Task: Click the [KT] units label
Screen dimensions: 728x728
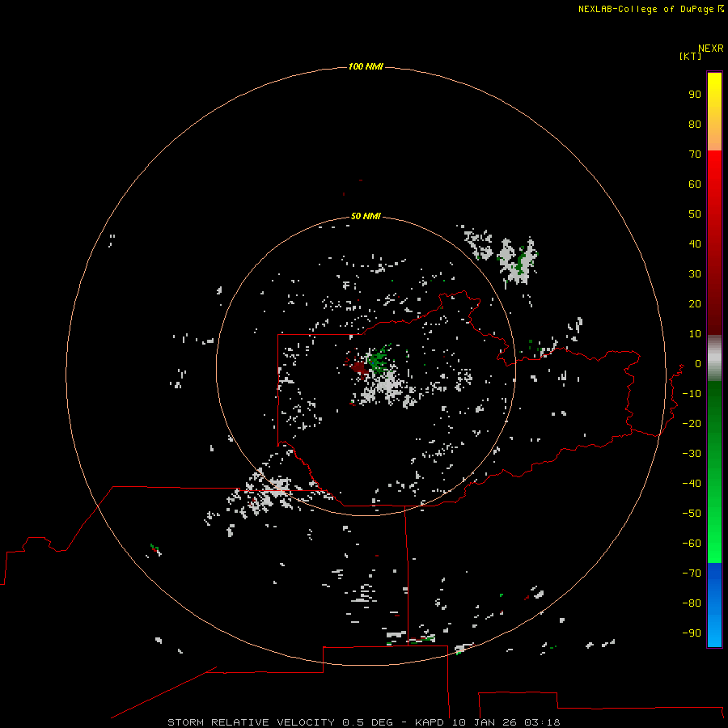Action: 690,56
